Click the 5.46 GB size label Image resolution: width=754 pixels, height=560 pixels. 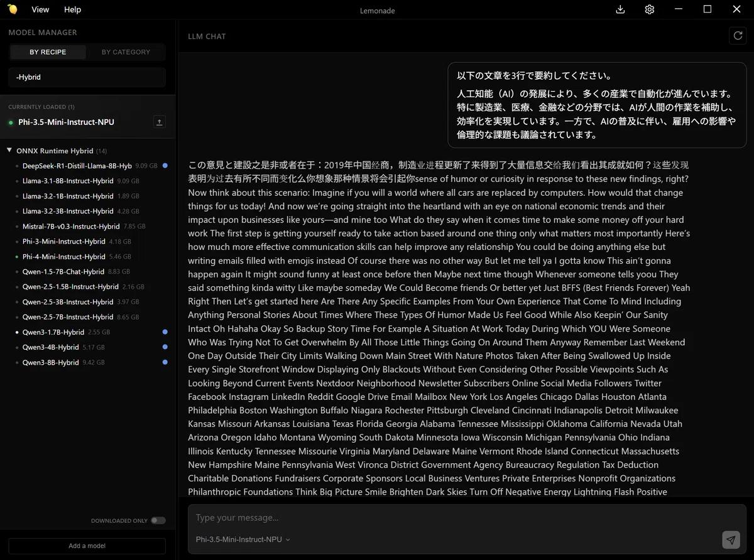(120, 257)
